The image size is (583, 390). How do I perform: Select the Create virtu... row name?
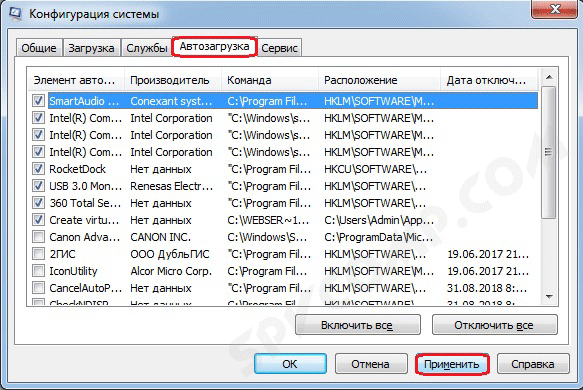point(84,220)
